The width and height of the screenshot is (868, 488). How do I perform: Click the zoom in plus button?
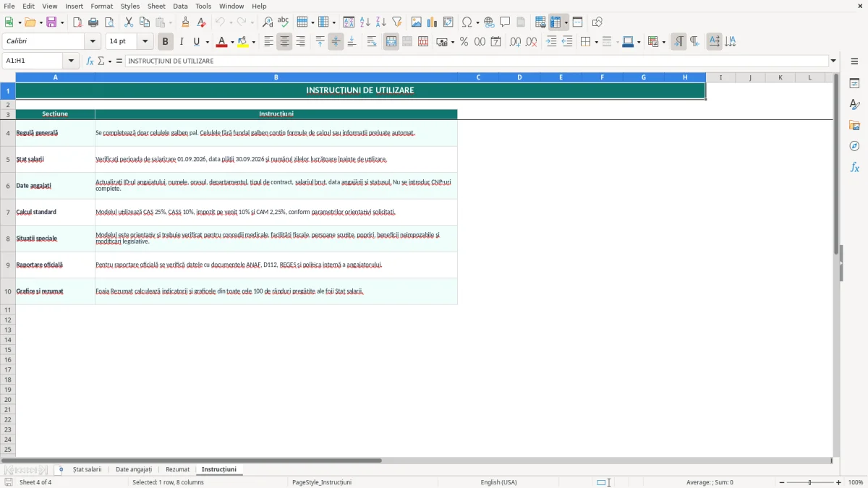pos(839,482)
